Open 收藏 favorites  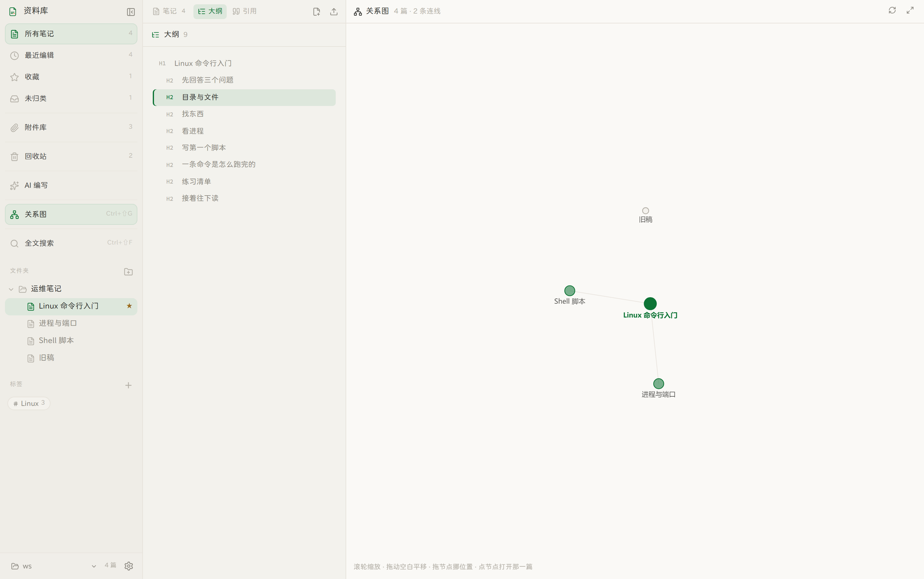(71, 77)
